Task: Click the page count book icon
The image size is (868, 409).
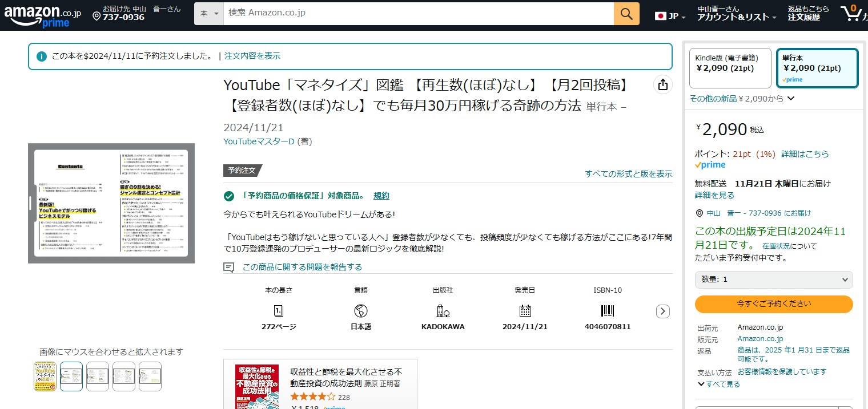Action: pos(279,311)
